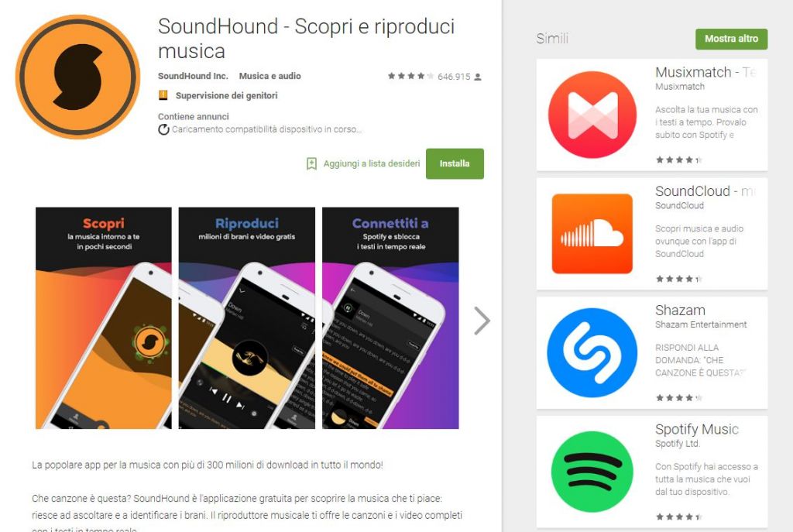This screenshot has height=532, width=793.
Task: View the Scopri screenshot thumbnail
Action: tap(103, 318)
